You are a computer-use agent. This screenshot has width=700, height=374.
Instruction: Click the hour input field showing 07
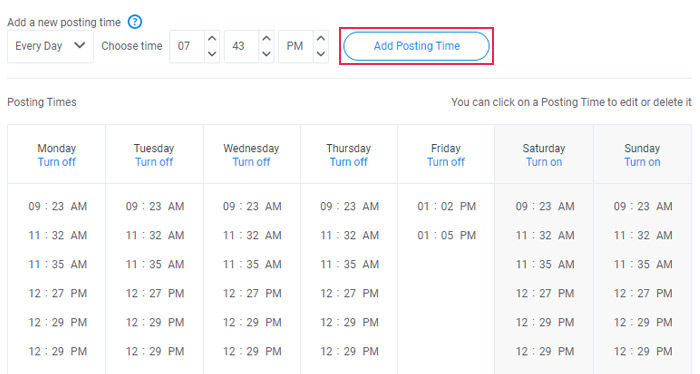187,46
